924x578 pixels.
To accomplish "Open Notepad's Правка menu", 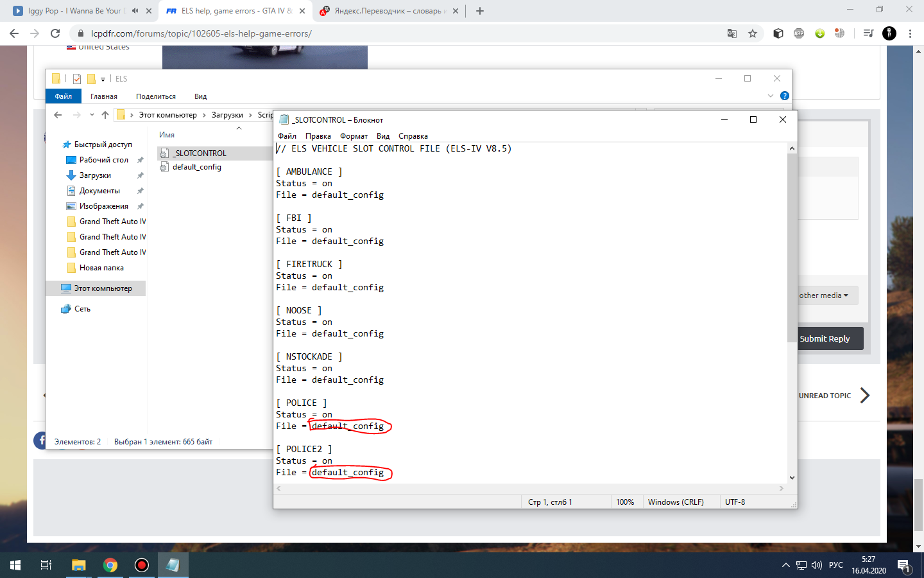I will tap(318, 136).
